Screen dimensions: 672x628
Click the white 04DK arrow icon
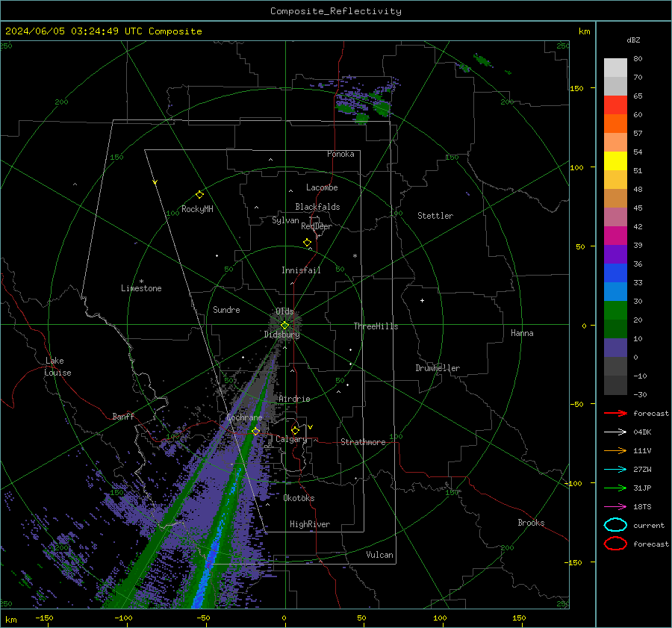pos(615,432)
